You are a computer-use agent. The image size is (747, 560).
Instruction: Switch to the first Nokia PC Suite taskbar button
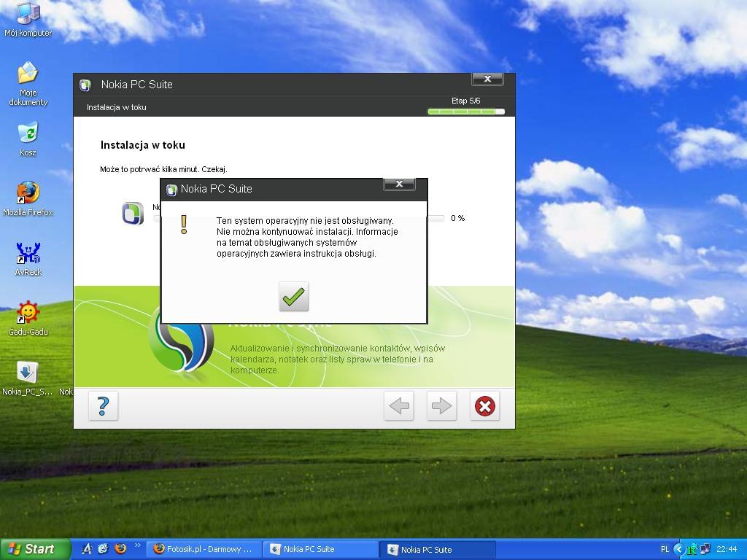click(x=321, y=549)
